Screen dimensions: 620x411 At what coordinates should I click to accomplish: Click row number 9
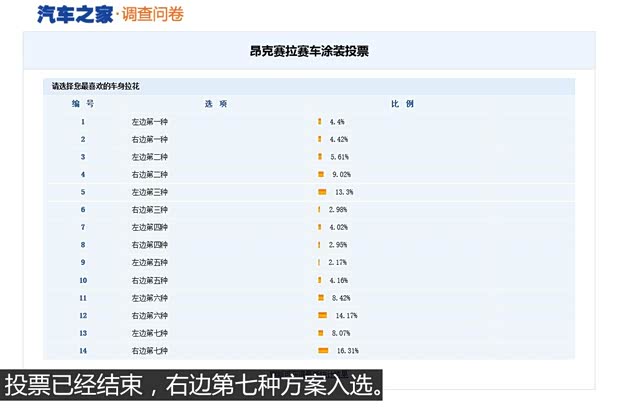coord(83,262)
